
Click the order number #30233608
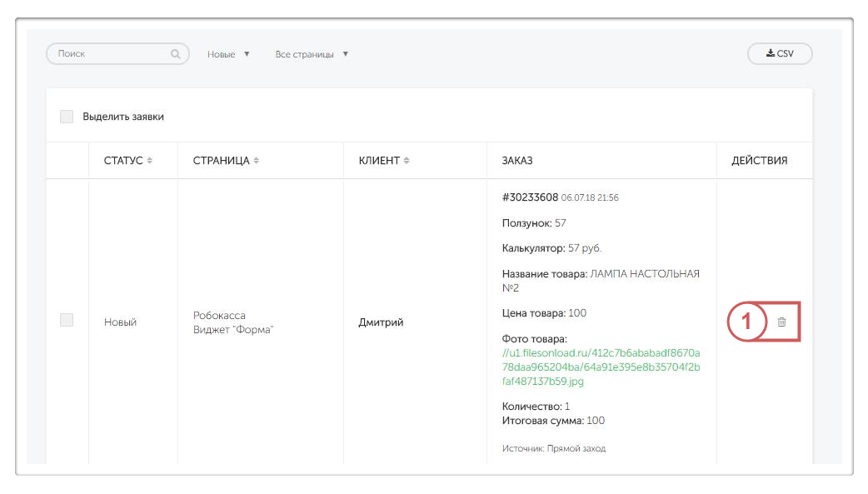click(530, 197)
